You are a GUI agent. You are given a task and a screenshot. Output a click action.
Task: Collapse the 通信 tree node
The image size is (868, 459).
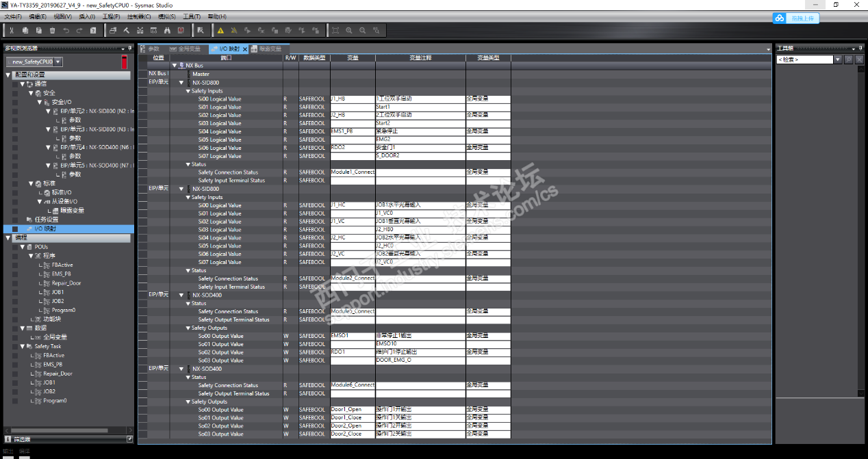tap(22, 83)
